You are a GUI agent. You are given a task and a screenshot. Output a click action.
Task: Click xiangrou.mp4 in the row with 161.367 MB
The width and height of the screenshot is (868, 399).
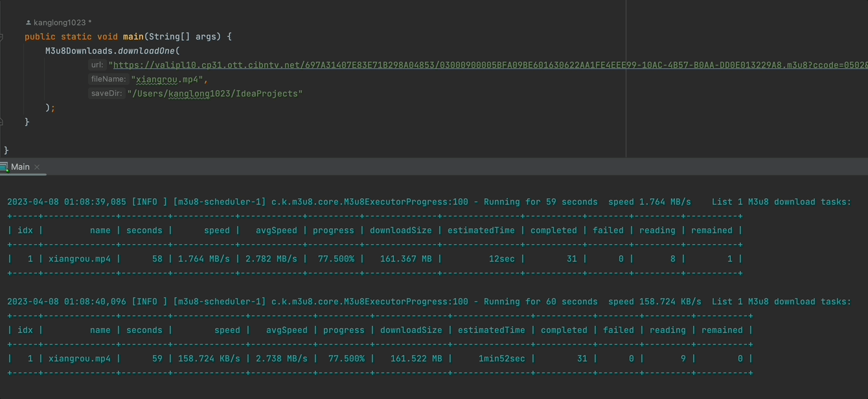coord(80,258)
